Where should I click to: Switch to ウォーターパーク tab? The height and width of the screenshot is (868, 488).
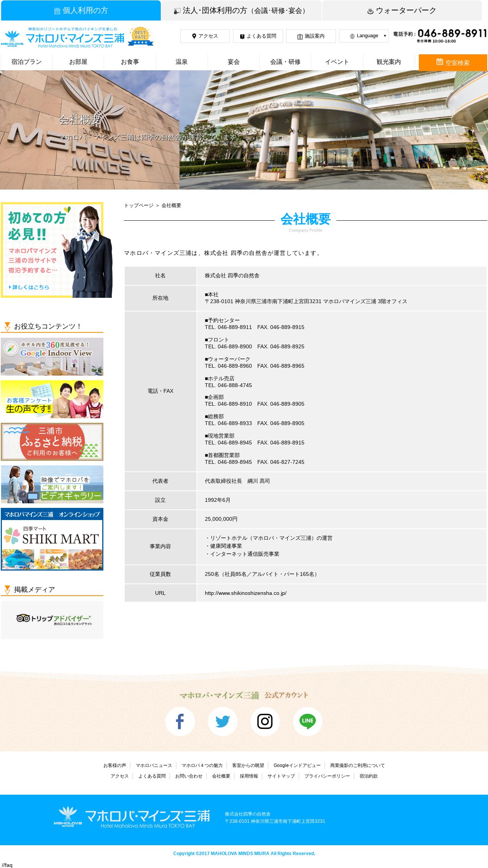402,11
